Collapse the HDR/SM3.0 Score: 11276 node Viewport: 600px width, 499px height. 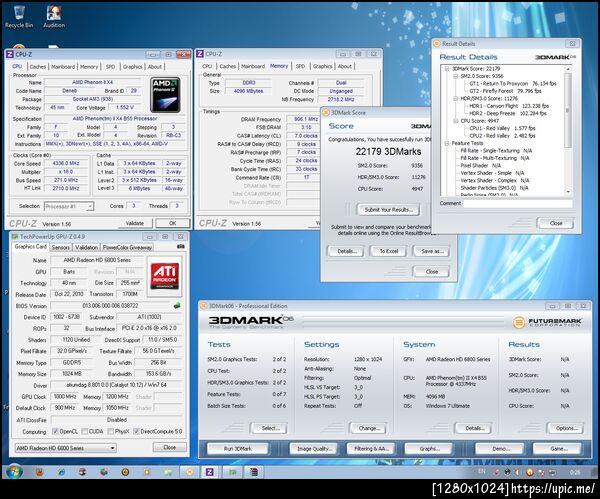(455, 98)
